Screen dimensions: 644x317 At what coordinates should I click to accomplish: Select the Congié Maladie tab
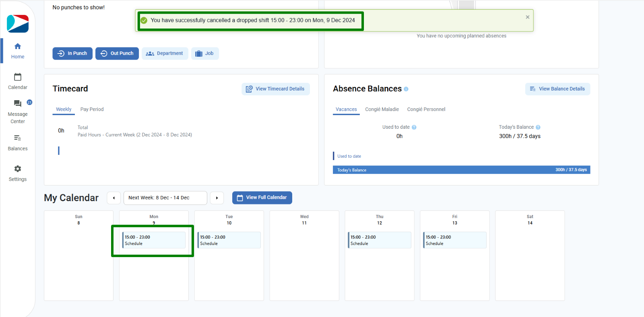(x=382, y=109)
